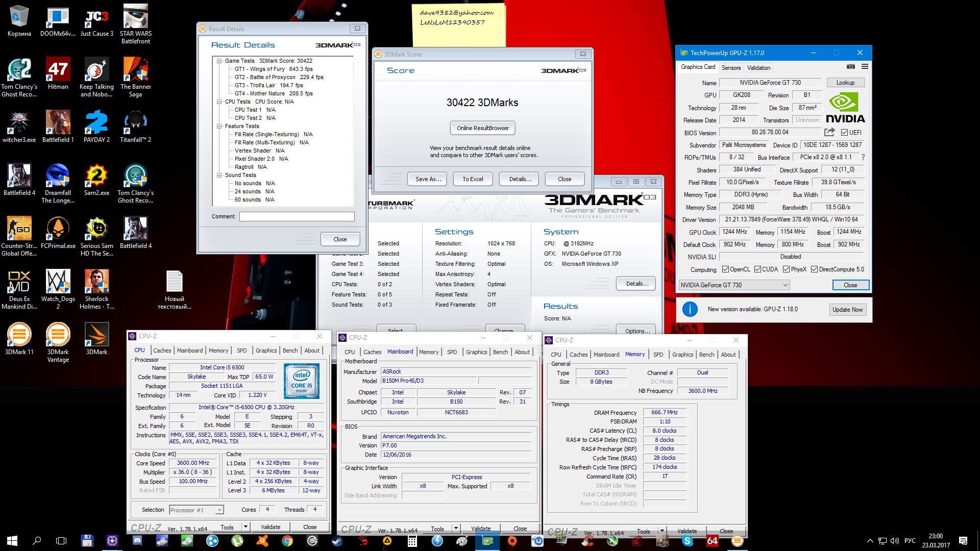This screenshot has width=980, height=551.
Task: Take GPU-Z screenshot with camera icon
Action: (850, 67)
